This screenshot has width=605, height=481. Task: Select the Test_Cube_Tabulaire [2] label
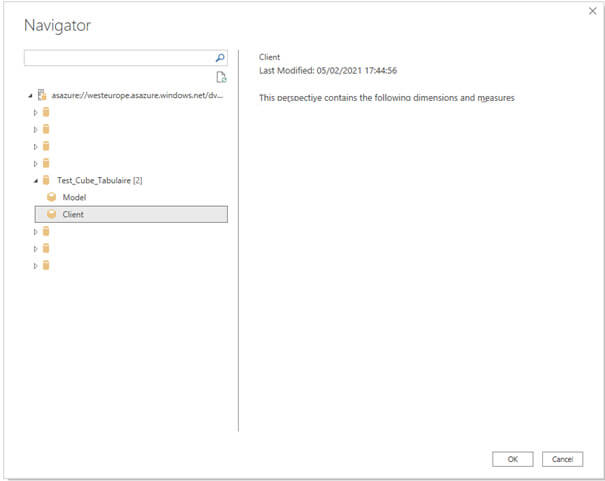click(100, 180)
